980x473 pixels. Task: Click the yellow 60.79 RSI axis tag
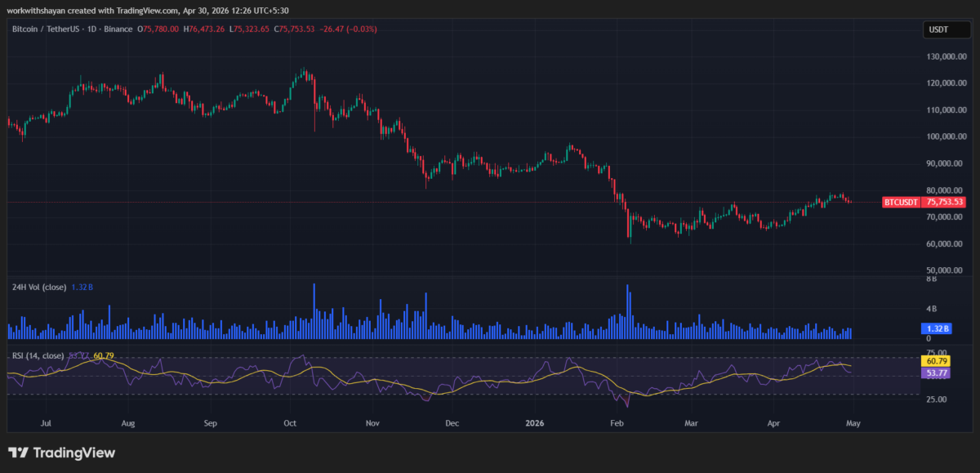tap(934, 360)
